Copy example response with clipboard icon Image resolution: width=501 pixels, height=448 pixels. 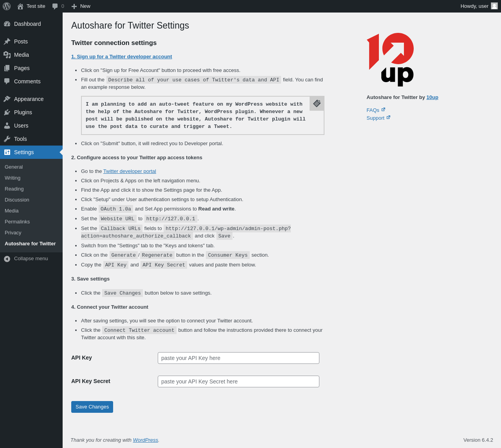pos(317,104)
